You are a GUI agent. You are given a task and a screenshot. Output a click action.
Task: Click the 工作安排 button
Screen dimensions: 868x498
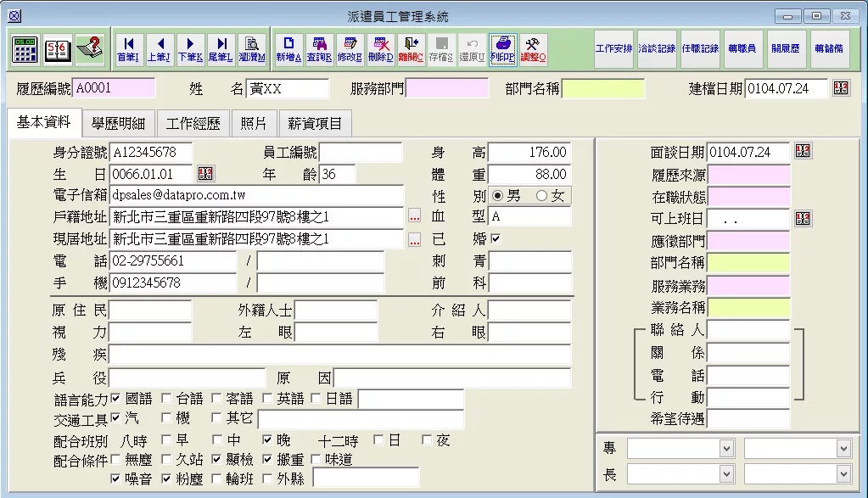point(614,49)
